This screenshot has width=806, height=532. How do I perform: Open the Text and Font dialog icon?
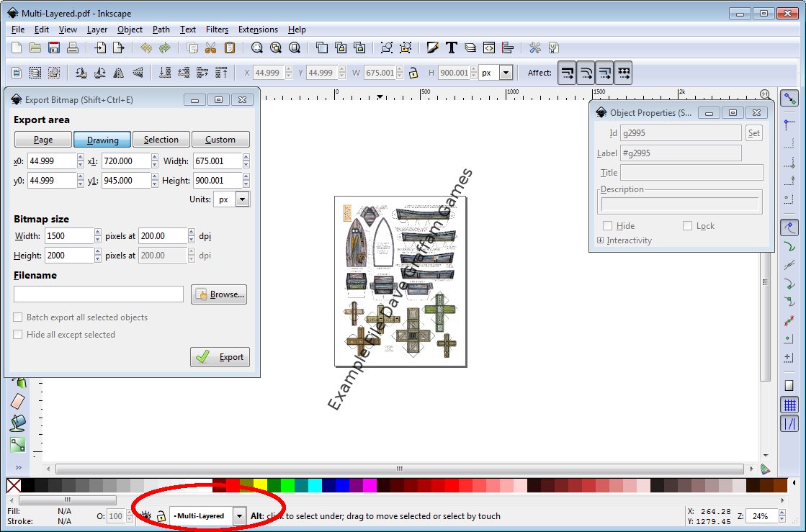(452, 48)
